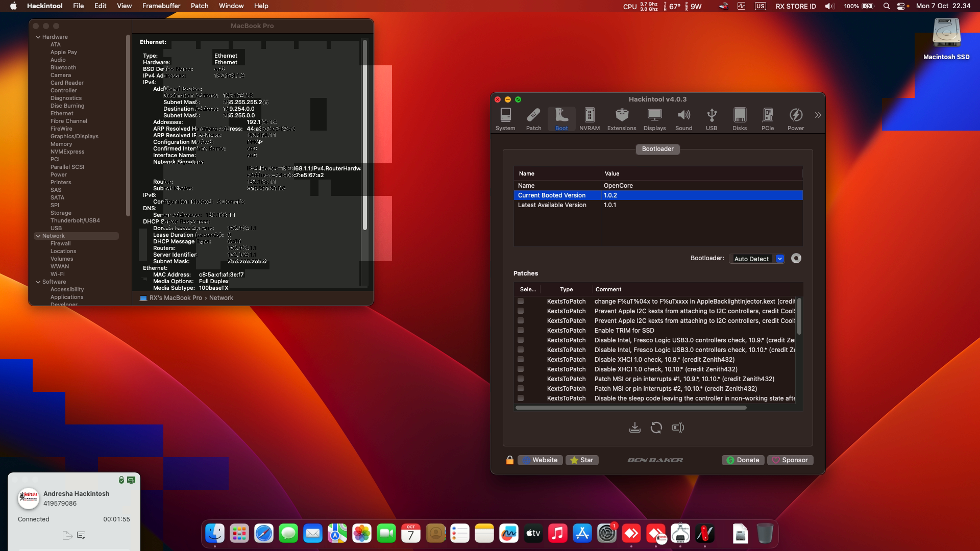Select Graphics/Displays in System Information sidebar
The image size is (980, 551).
pos(75,137)
